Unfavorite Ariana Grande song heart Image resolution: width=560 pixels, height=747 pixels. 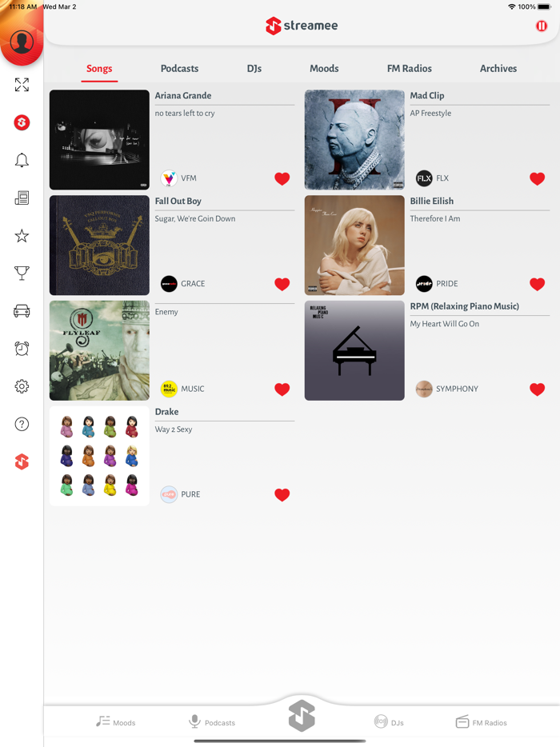[x=282, y=178]
